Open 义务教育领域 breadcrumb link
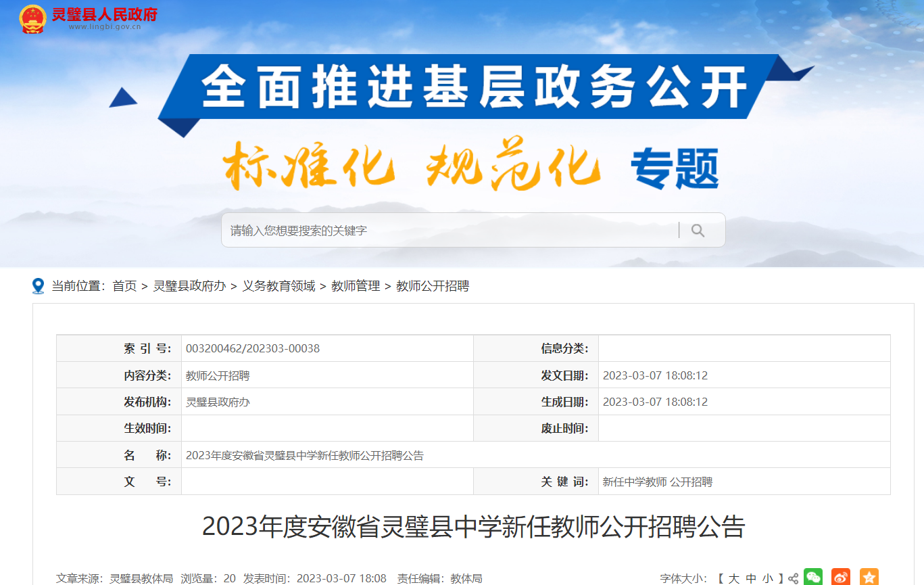This screenshot has width=924, height=585. coord(279,286)
